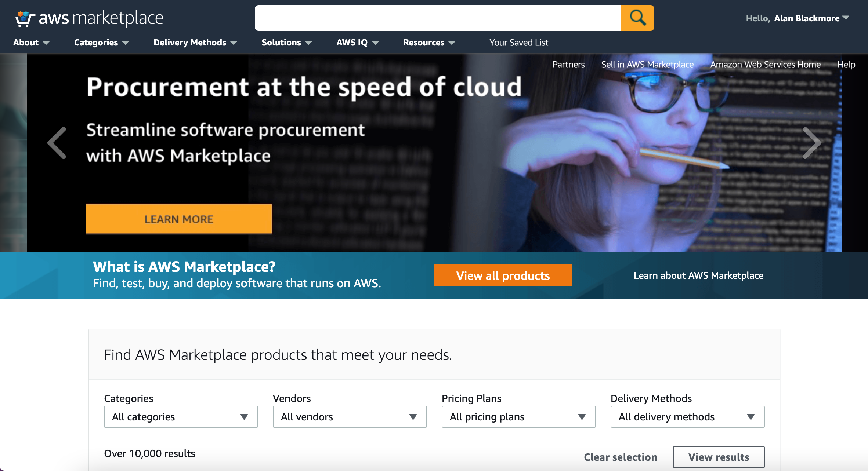The image size is (868, 471).
Task: Click the Help link
Action: tap(846, 65)
